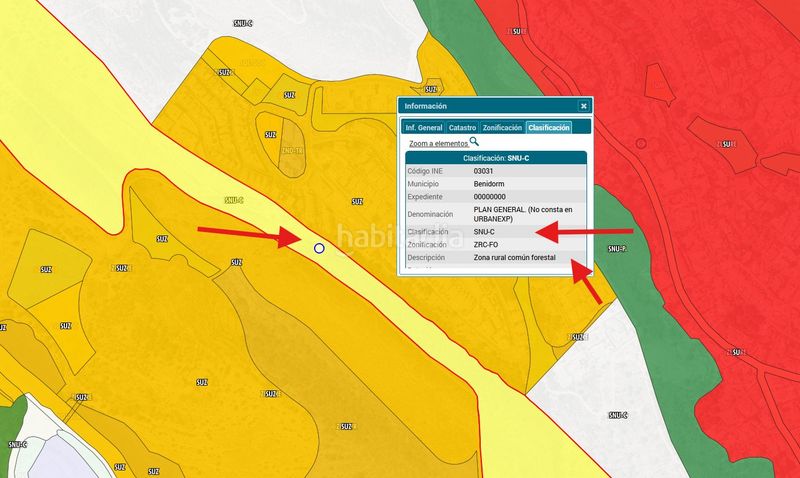Click the ZND-TR map label

tap(292, 151)
